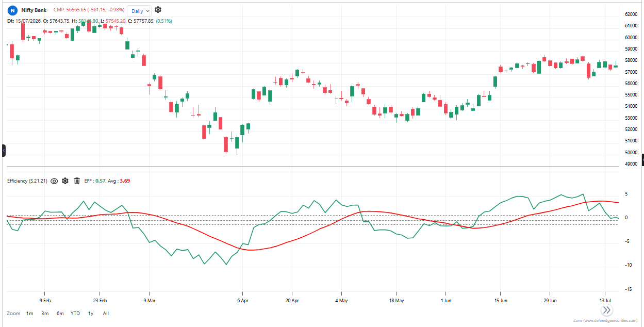Click the 1 Jun date axis label

pyautogui.click(x=446, y=300)
